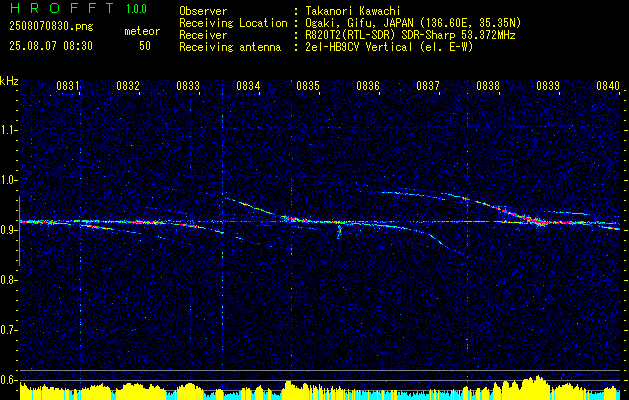
Task: Click the 0838 time marker
Action: click(x=488, y=85)
